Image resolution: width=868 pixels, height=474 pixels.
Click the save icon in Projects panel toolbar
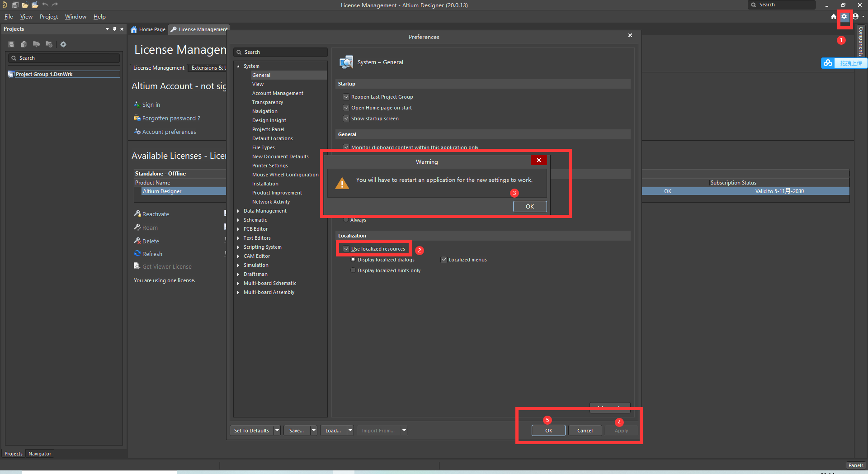click(11, 44)
